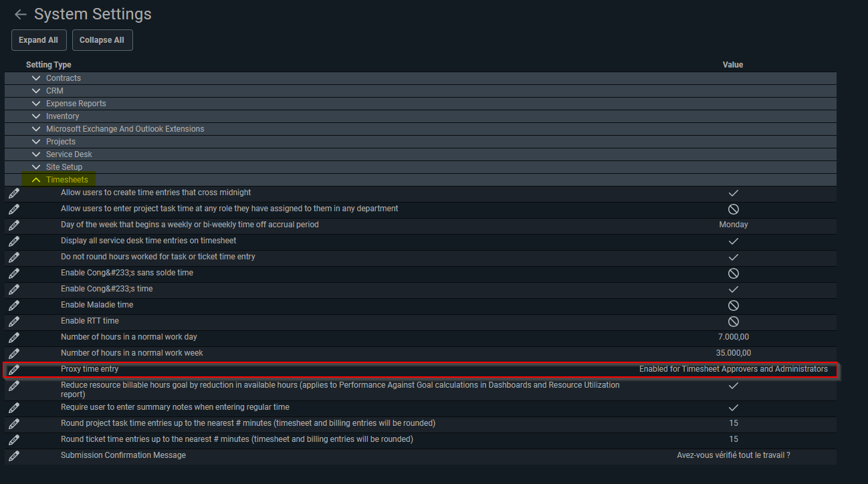The height and width of the screenshot is (484, 868).
Task: Select the Enabled for Timesheet Approvers value text
Action: (734, 369)
